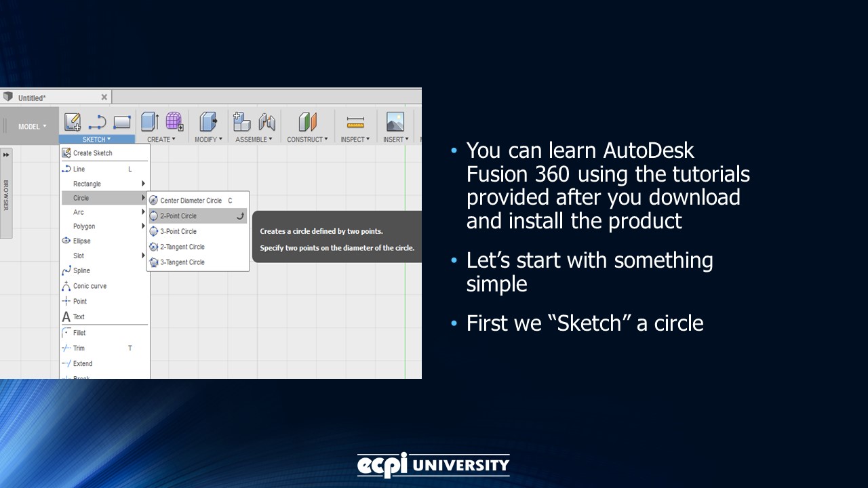Expand the Arc submenu arrow
This screenshot has width=868, height=488.
tap(143, 212)
